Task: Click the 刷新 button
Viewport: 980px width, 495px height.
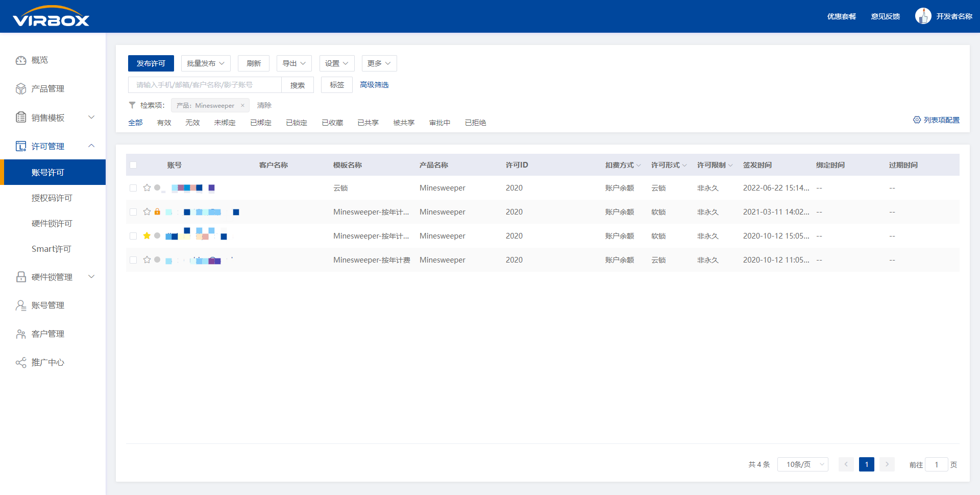Action: click(254, 63)
